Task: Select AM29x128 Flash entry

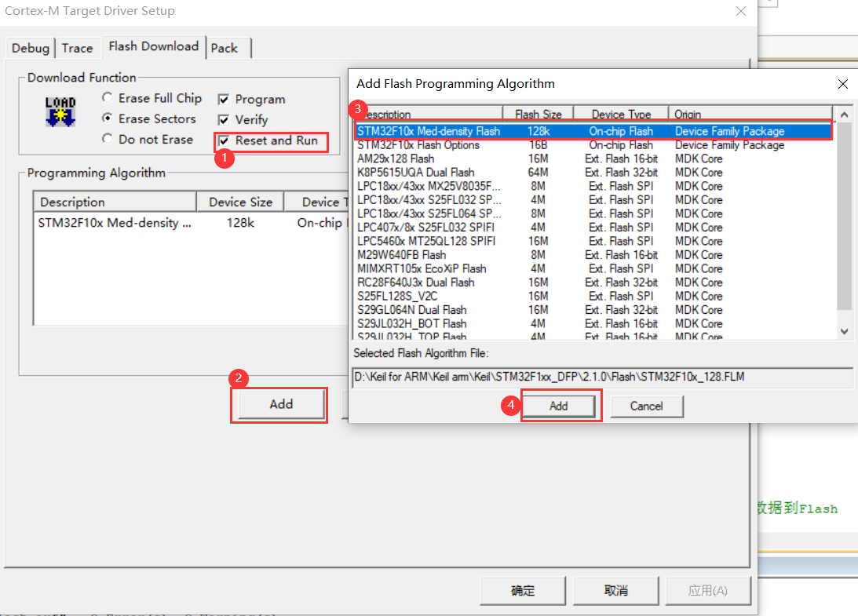Action: (x=593, y=159)
